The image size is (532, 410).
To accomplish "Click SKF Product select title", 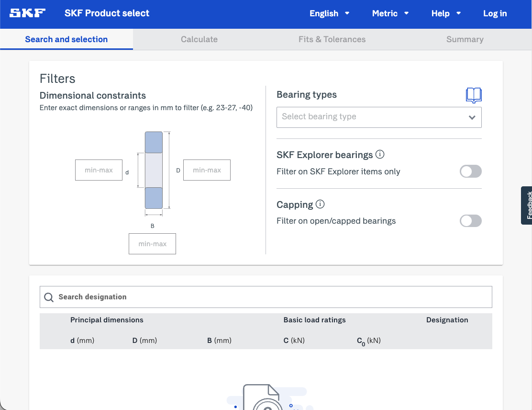I will coord(107,13).
